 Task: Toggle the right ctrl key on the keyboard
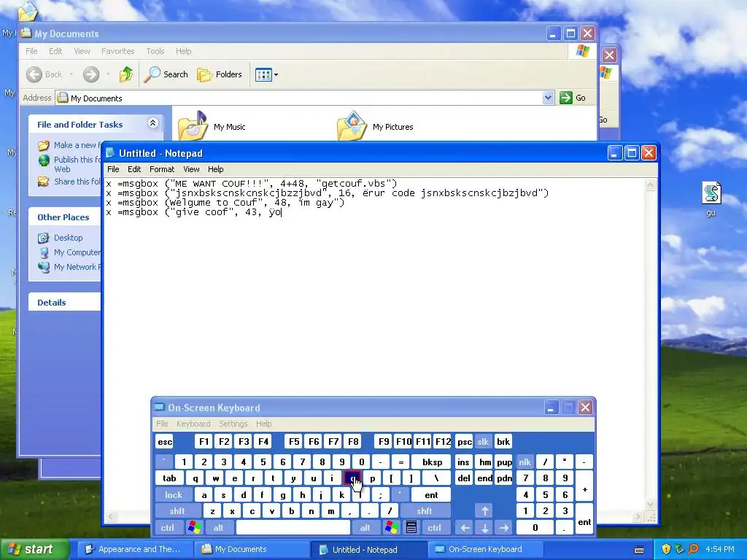(x=434, y=528)
